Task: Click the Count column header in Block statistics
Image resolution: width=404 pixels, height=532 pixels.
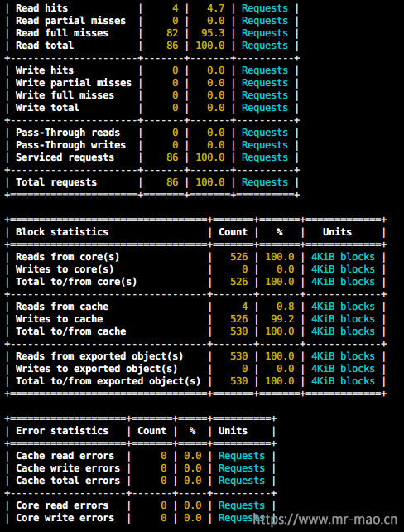Action: click(x=233, y=232)
